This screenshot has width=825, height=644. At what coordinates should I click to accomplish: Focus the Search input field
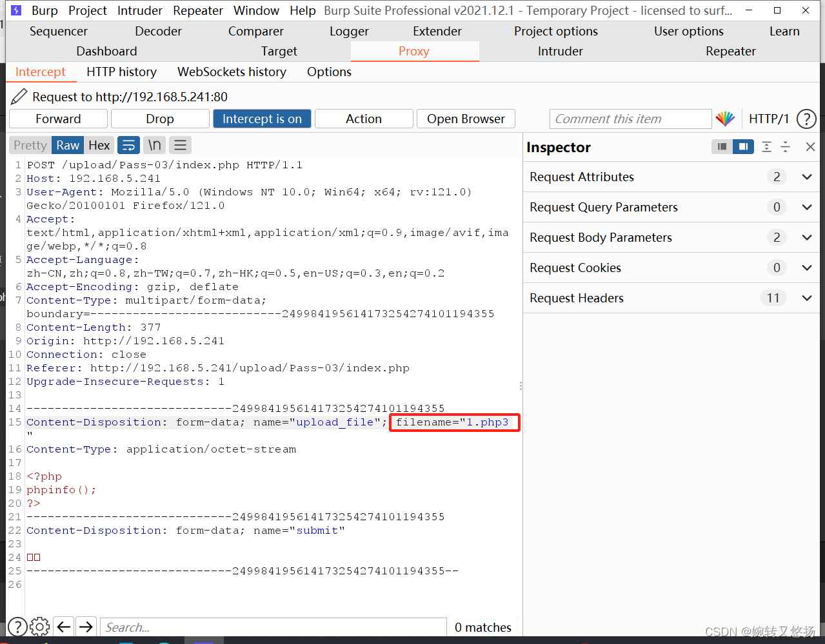point(273,627)
